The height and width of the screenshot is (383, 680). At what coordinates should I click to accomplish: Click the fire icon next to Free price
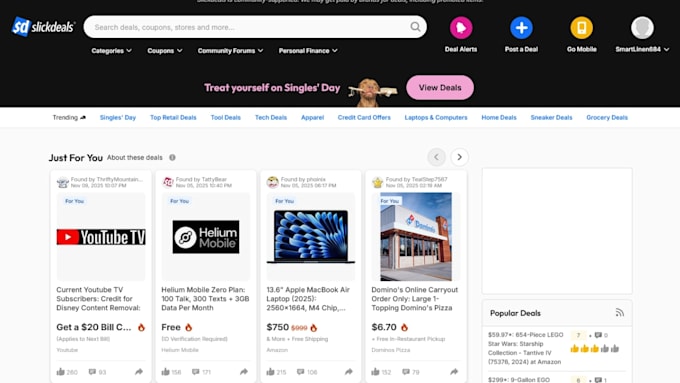tap(188, 327)
